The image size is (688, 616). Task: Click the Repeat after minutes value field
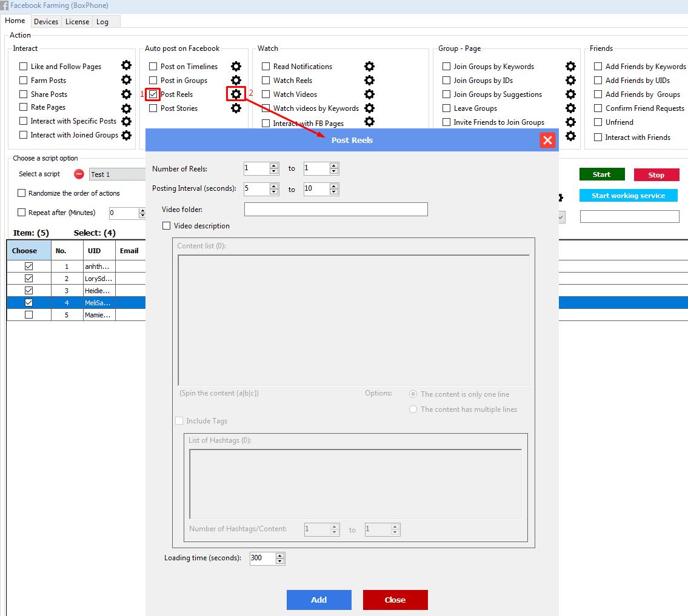click(124, 213)
